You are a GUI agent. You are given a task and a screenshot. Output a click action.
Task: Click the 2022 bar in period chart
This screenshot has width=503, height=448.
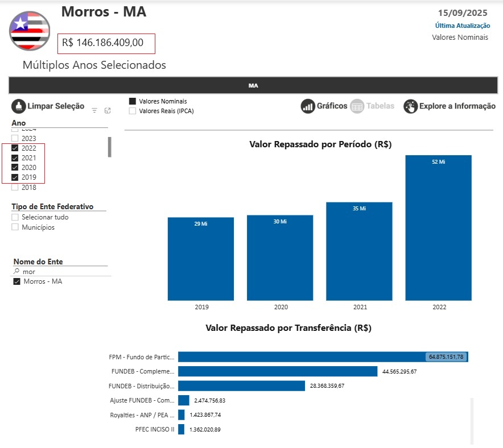[438, 227]
